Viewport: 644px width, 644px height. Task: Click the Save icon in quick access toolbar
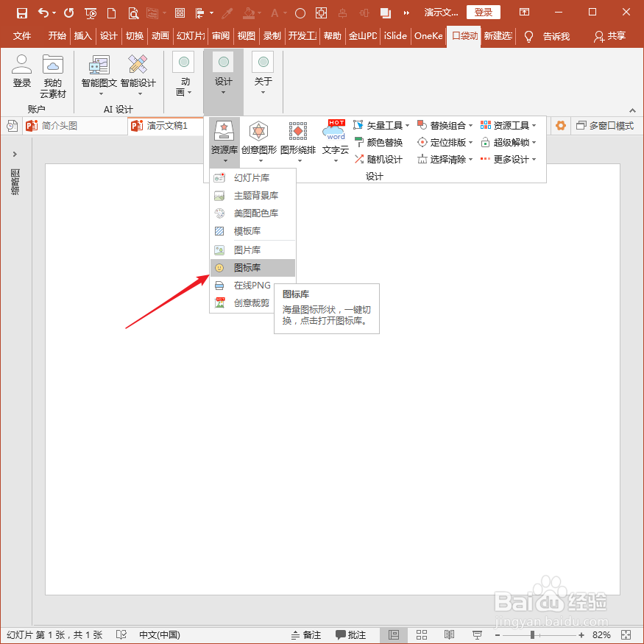(x=22, y=13)
